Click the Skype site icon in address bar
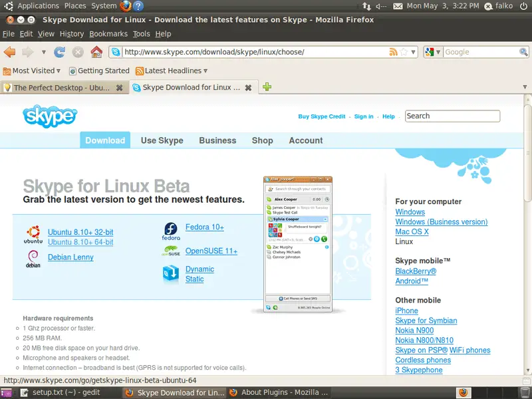The height and width of the screenshot is (399, 532). coord(116,52)
